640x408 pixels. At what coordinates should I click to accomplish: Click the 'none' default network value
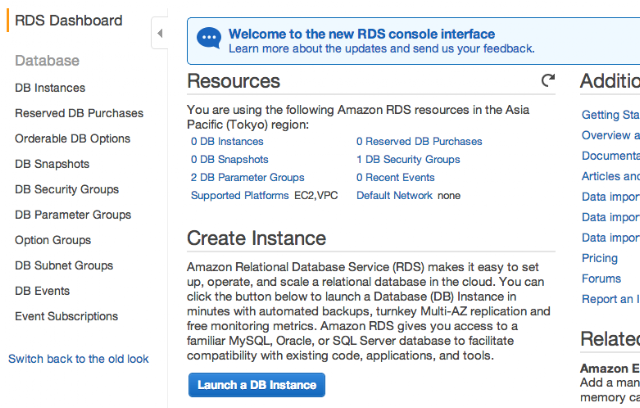(449, 196)
